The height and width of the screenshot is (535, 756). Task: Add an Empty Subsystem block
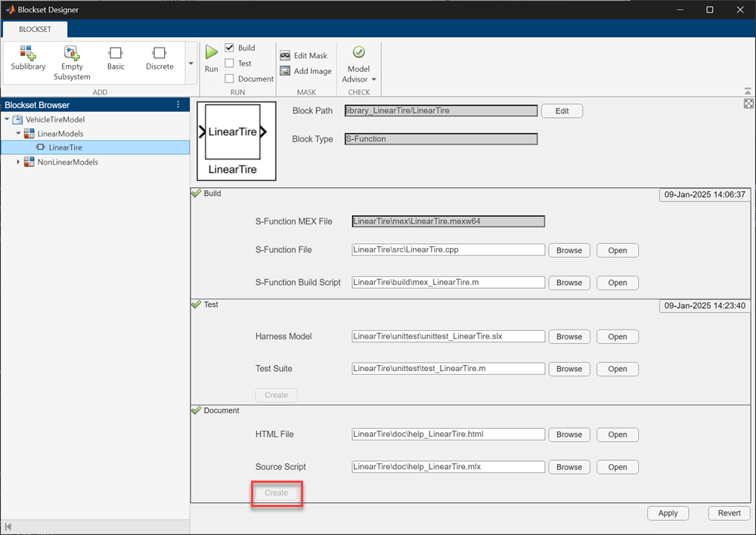[x=72, y=60]
